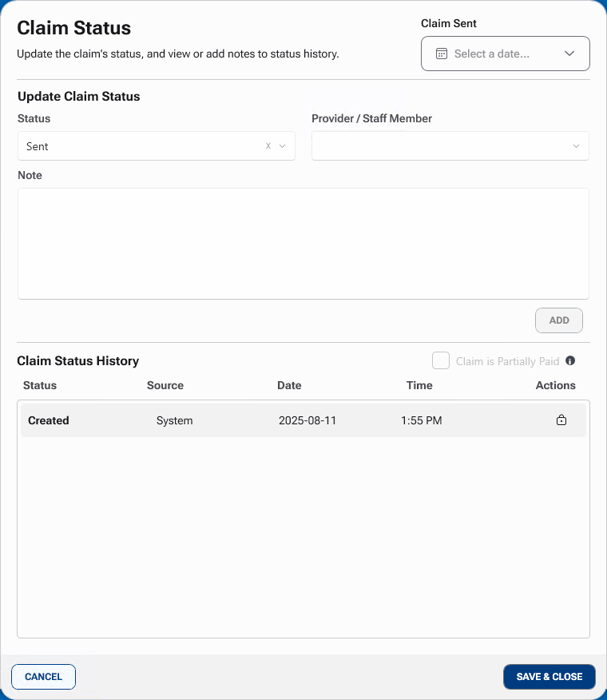Click the Source column header
607x700 pixels.
tap(165, 385)
